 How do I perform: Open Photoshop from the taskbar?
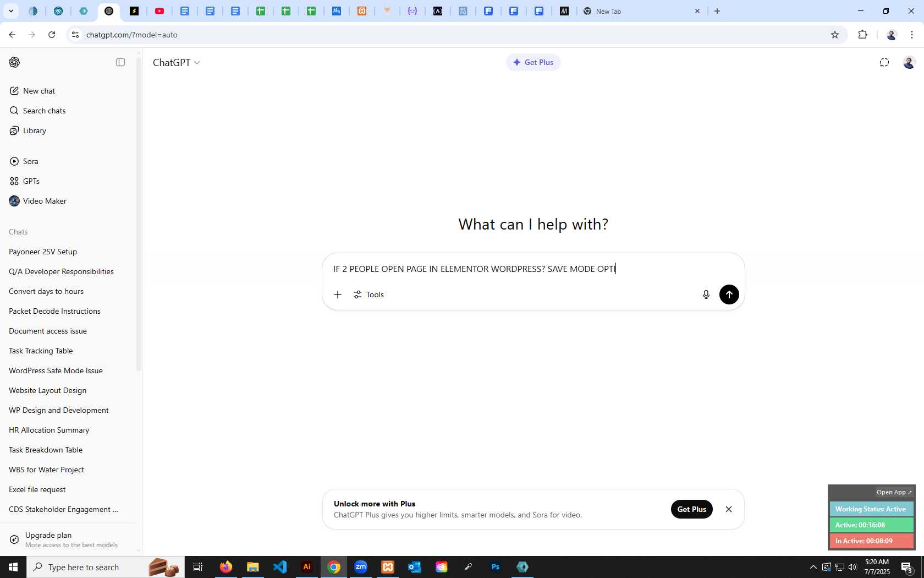[496, 567]
